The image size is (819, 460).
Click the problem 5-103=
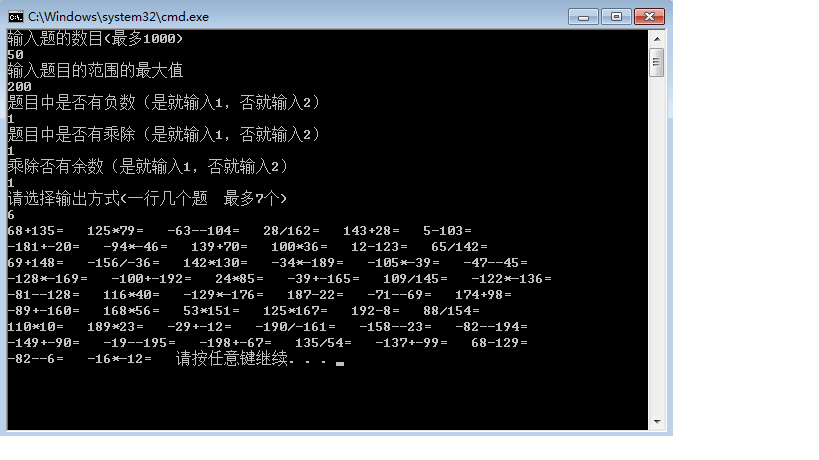tap(447, 231)
